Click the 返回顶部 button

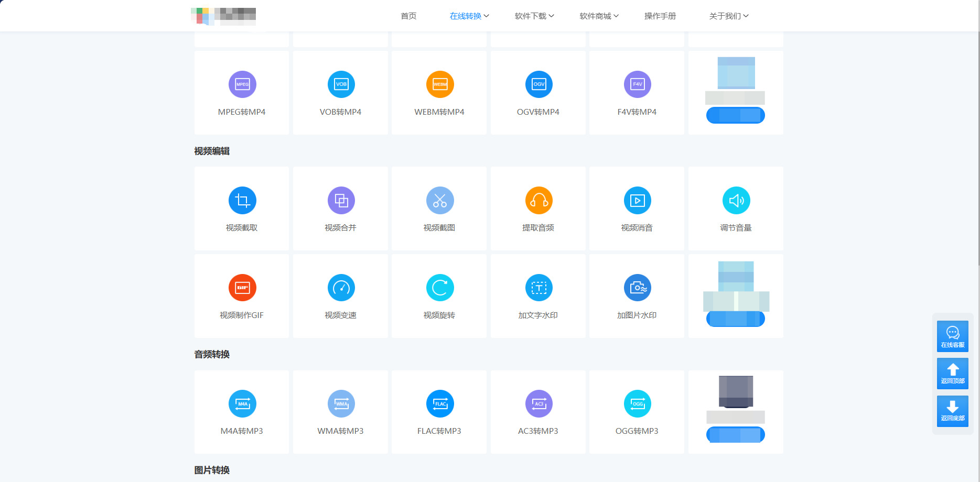tap(953, 374)
